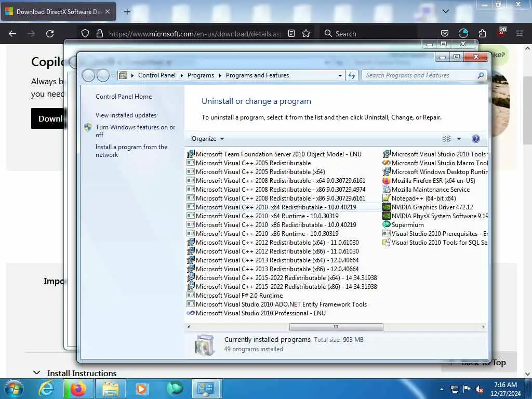
Task: Click Microsoft Visual Studio Macro Tools icon
Action: point(387,163)
